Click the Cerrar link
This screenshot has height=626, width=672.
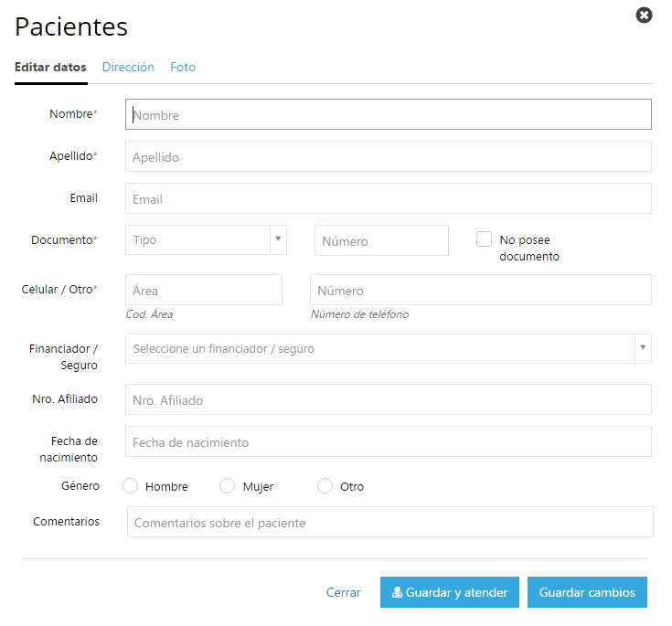coord(343,592)
